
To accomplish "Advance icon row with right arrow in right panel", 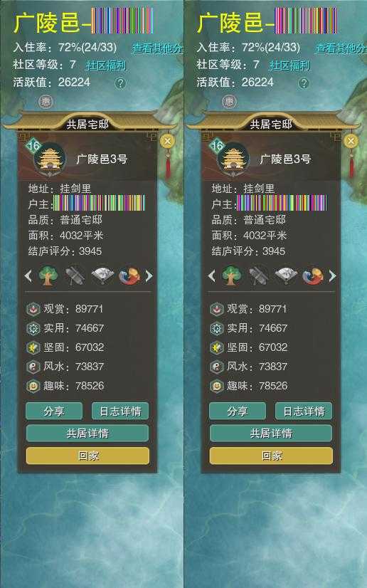I will (x=333, y=276).
